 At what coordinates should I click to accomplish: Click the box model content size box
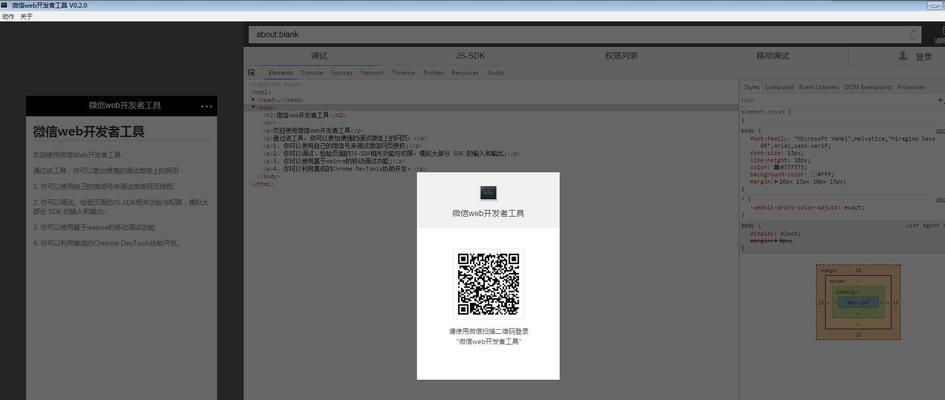click(x=858, y=302)
